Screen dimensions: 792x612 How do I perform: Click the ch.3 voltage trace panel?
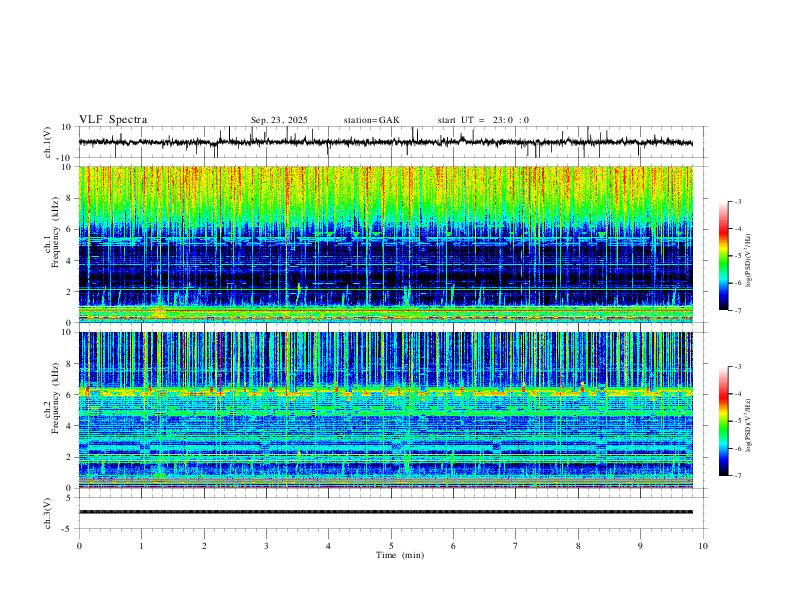pyautogui.click(x=391, y=513)
